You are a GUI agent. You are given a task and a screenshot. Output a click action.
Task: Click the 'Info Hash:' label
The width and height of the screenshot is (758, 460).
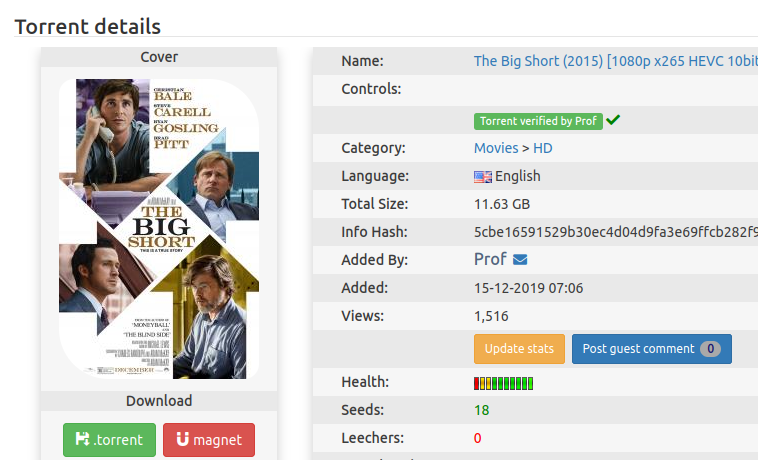pos(374,232)
